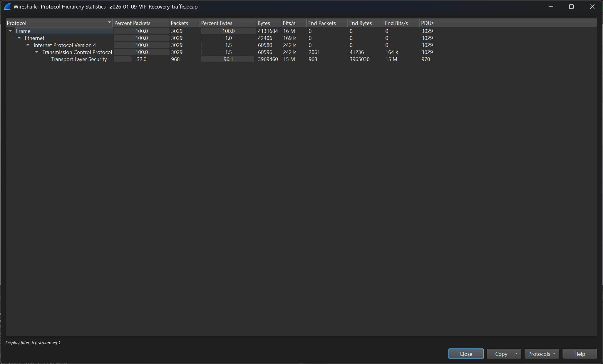Screen dimensions: 603x364
Task: Sort by End Bits/s column header
Action: pos(401,23)
